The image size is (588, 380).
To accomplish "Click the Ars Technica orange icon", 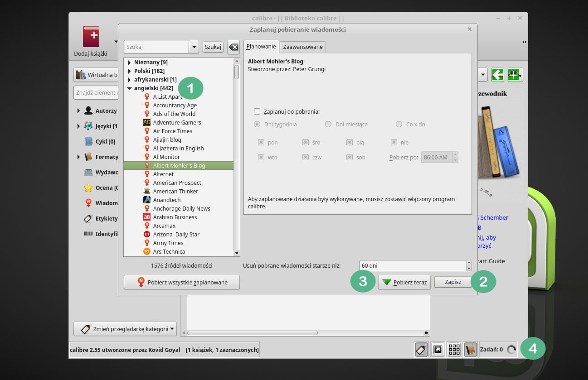I will [147, 251].
